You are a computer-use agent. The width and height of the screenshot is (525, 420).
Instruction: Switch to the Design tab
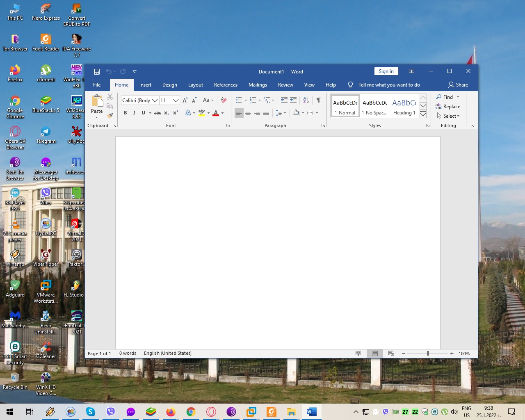click(x=170, y=85)
